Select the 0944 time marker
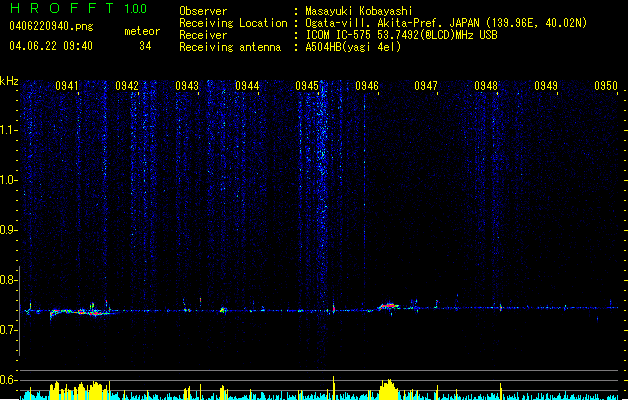 tap(247, 86)
